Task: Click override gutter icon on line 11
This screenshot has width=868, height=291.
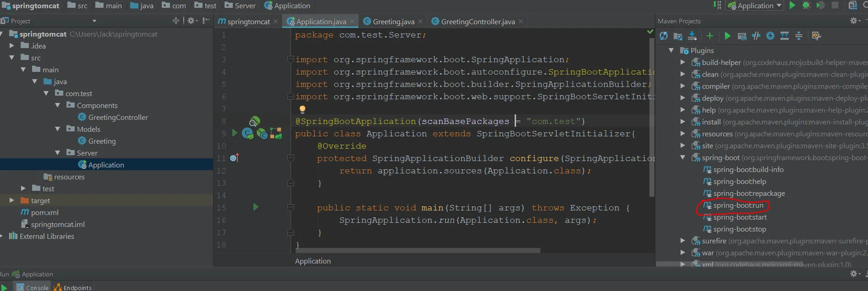Action: point(234,158)
